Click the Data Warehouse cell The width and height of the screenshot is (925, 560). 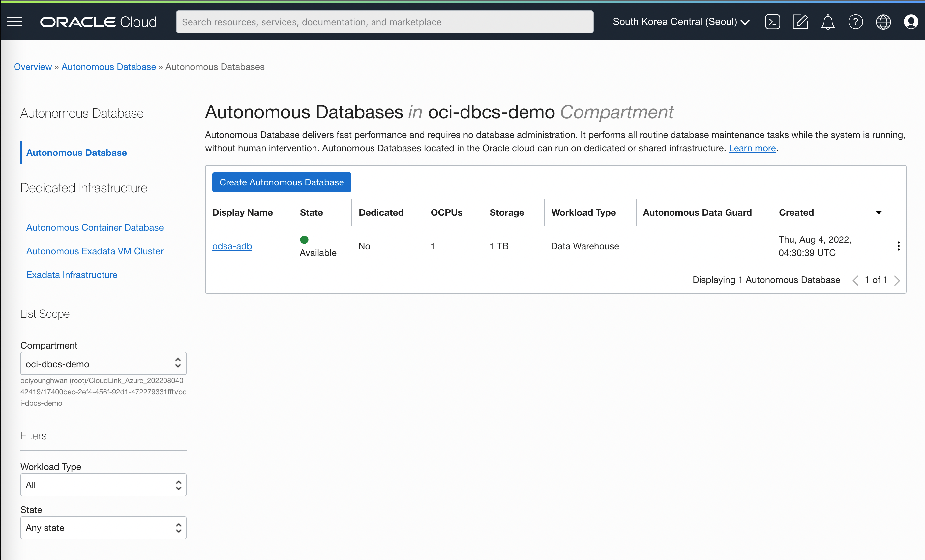[585, 246]
